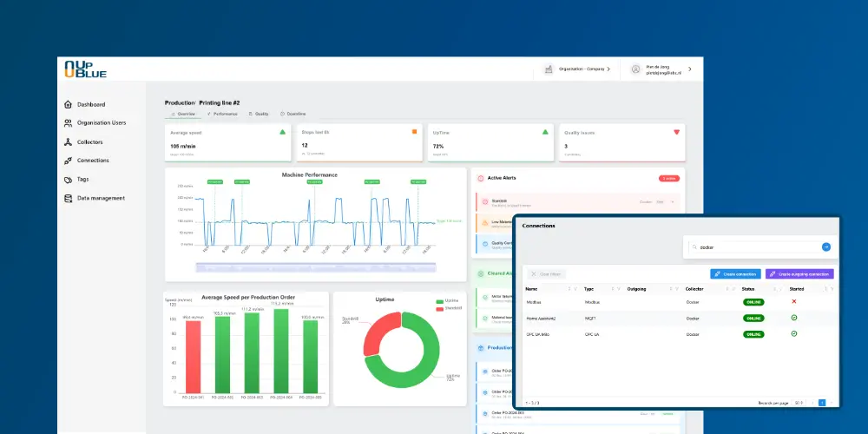Click the UpBlue logo
Image resolution: width=868 pixels, height=434 pixels.
pos(85,69)
